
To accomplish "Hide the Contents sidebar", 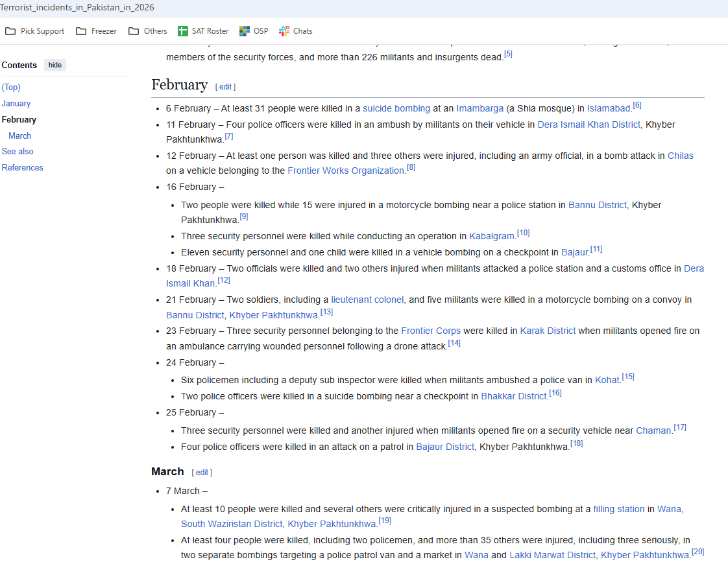I will pos(55,65).
